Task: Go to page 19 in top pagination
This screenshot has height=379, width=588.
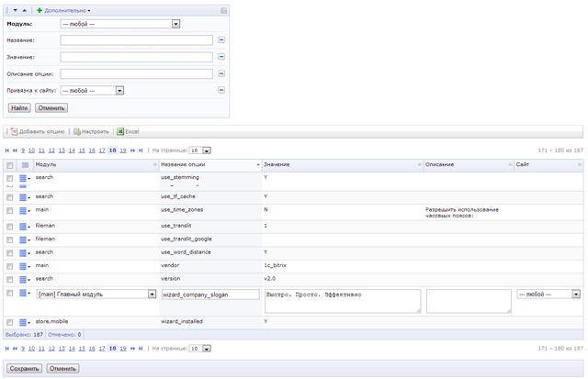Action: 123,150
